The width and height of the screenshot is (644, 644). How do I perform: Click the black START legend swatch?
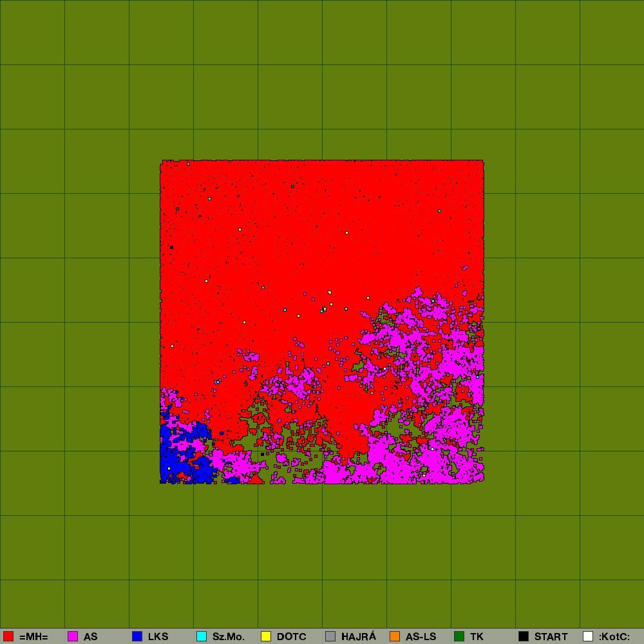[524, 636]
